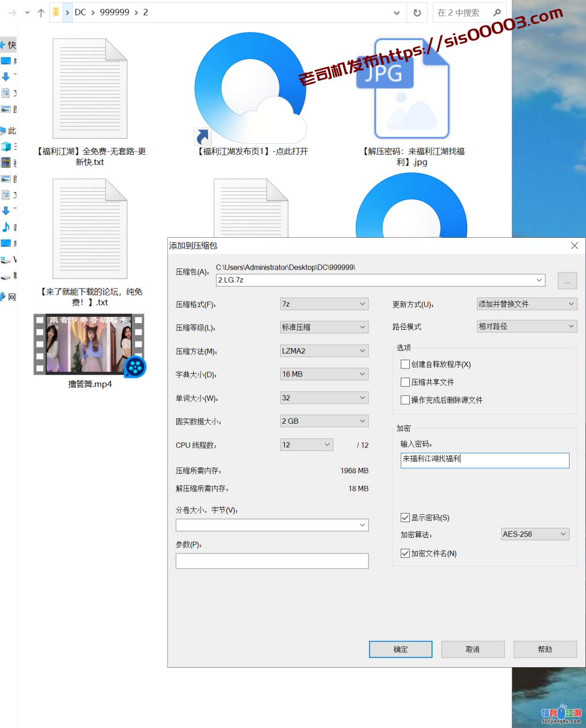Click the search magnifier icon

coord(497,13)
